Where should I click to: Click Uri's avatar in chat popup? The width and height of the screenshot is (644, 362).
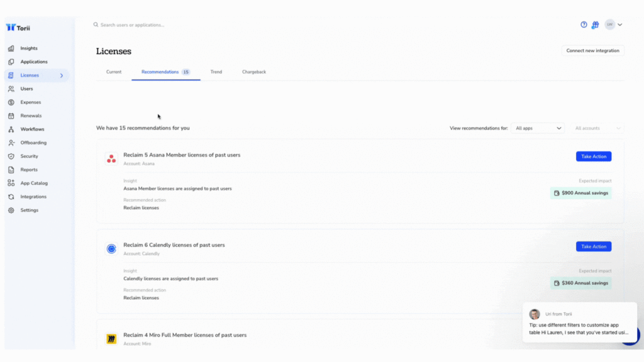point(535,314)
